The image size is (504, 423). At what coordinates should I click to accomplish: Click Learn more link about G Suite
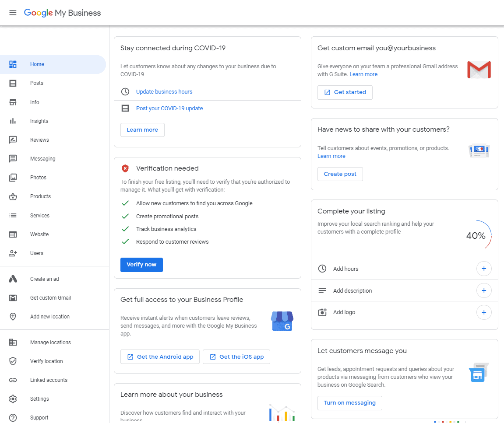(363, 74)
